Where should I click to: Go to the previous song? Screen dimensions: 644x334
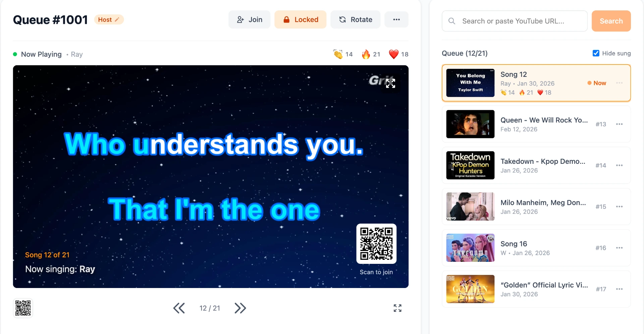(179, 308)
